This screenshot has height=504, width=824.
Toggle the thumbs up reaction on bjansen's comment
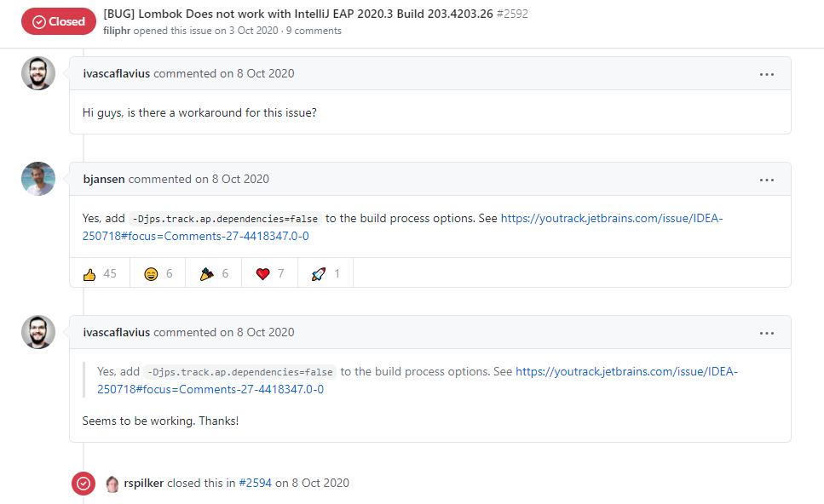100,273
